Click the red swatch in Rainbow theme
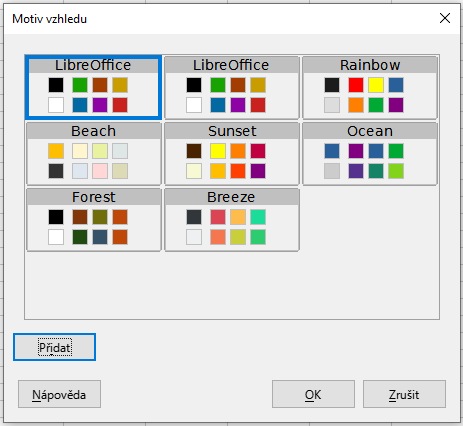The image size is (463, 426). coord(356,85)
